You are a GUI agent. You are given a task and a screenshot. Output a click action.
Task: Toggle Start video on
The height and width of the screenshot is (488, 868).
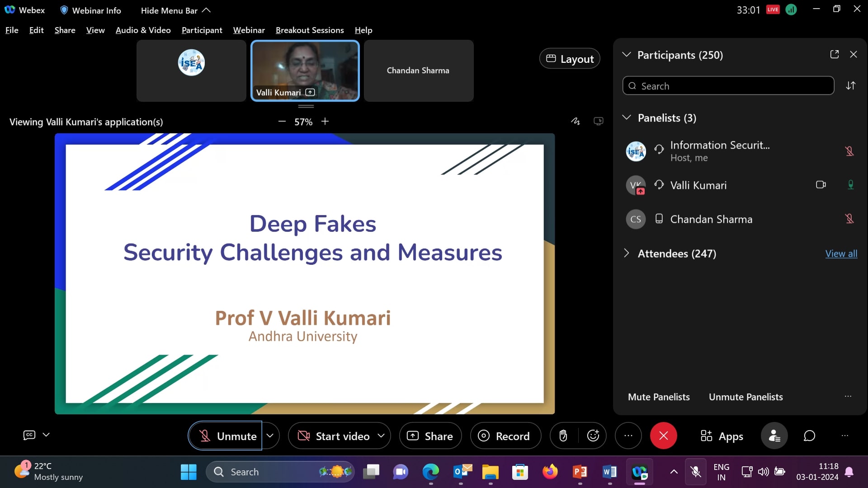(x=334, y=436)
